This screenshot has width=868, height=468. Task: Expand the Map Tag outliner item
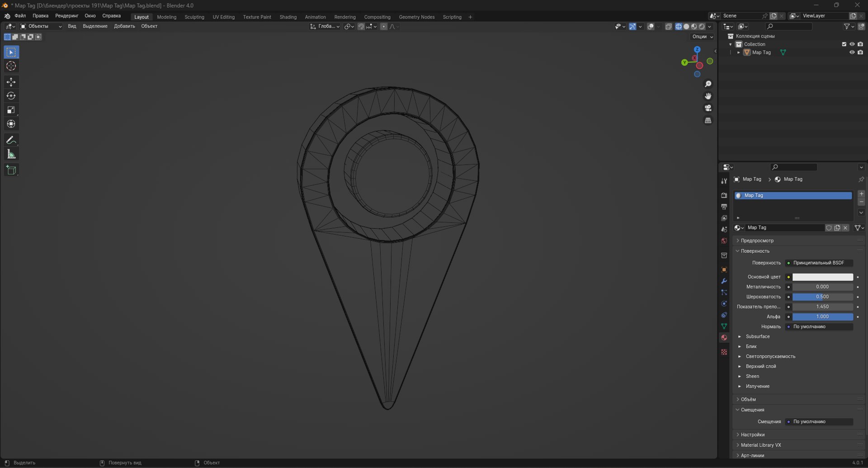pyautogui.click(x=739, y=52)
